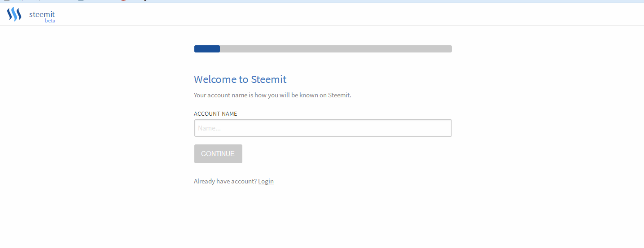Click the 'ACCOUNT NAME' field label

point(215,113)
